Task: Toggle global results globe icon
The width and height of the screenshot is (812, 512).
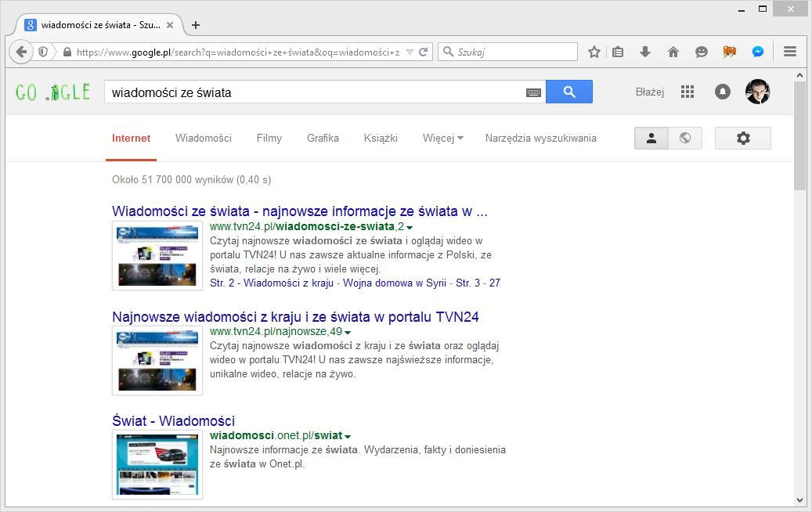Action: pyautogui.click(x=685, y=139)
